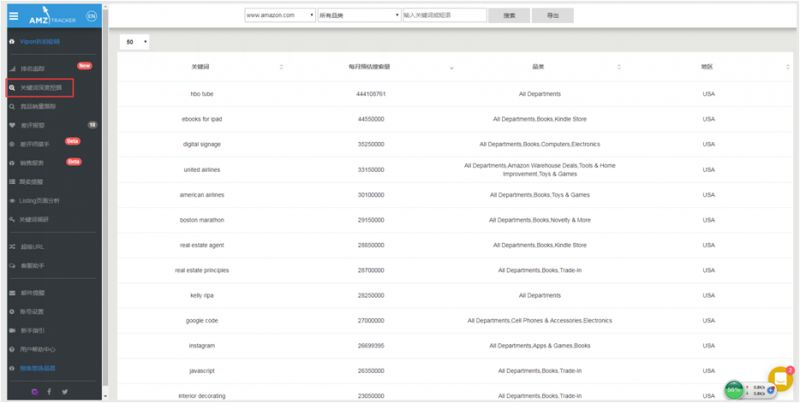Click 'All Departments,Apps & Games,Books' category cell
This screenshot has height=403, width=800.
540,346
